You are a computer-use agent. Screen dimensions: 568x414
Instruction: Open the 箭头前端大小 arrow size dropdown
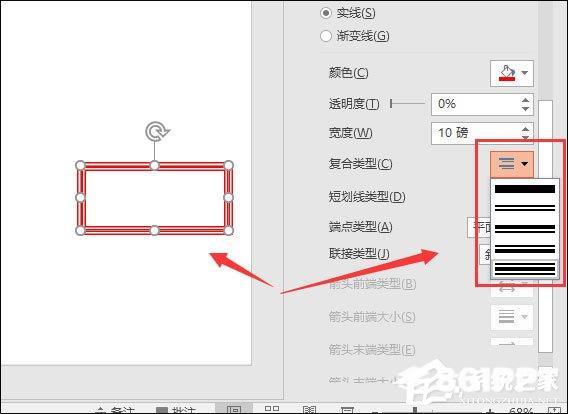click(511, 317)
